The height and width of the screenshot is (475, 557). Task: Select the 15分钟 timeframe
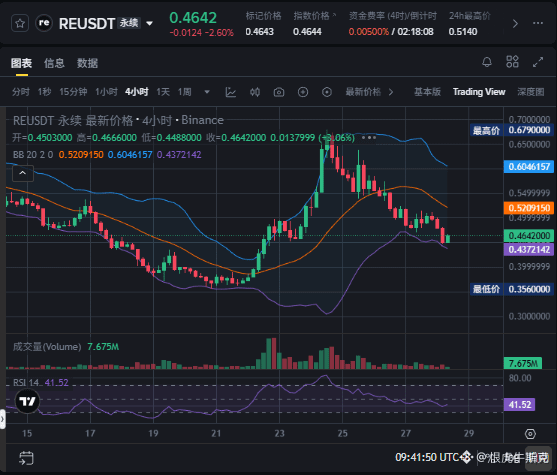tap(73, 92)
